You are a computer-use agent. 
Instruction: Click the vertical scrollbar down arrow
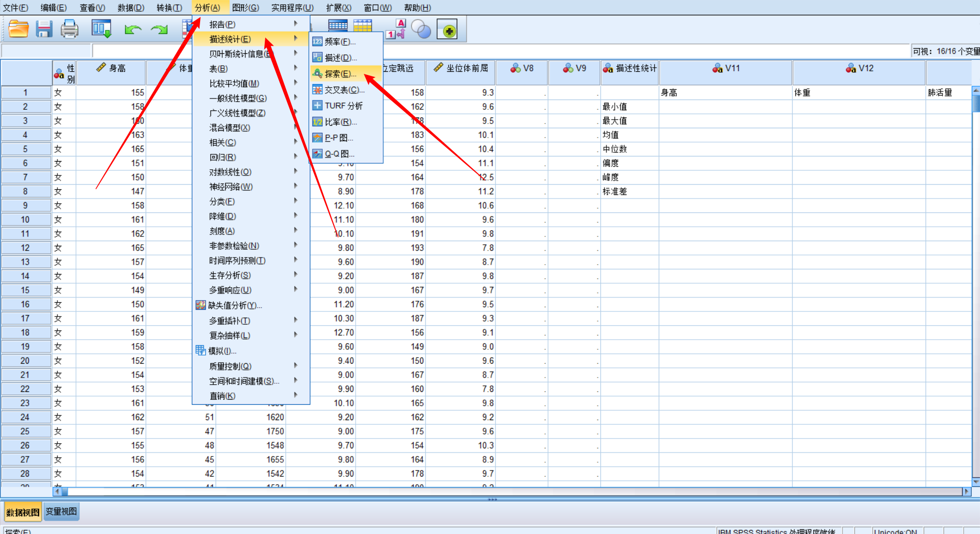975,483
